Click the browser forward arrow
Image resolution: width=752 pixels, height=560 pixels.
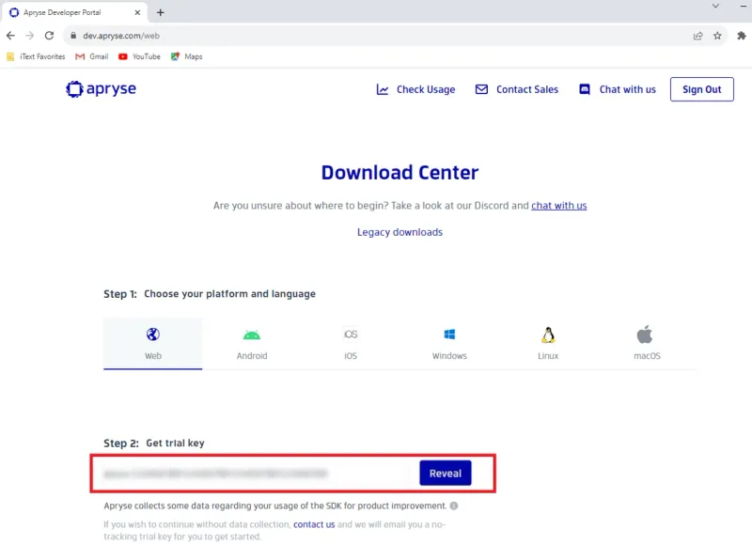pyautogui.click(x=30, y=36)
